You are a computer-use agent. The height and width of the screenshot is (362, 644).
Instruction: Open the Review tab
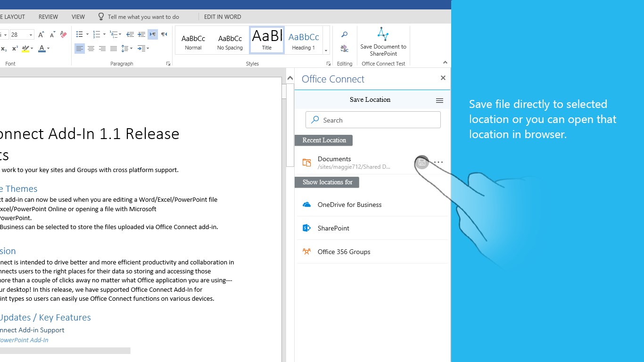tap(48, 16)
